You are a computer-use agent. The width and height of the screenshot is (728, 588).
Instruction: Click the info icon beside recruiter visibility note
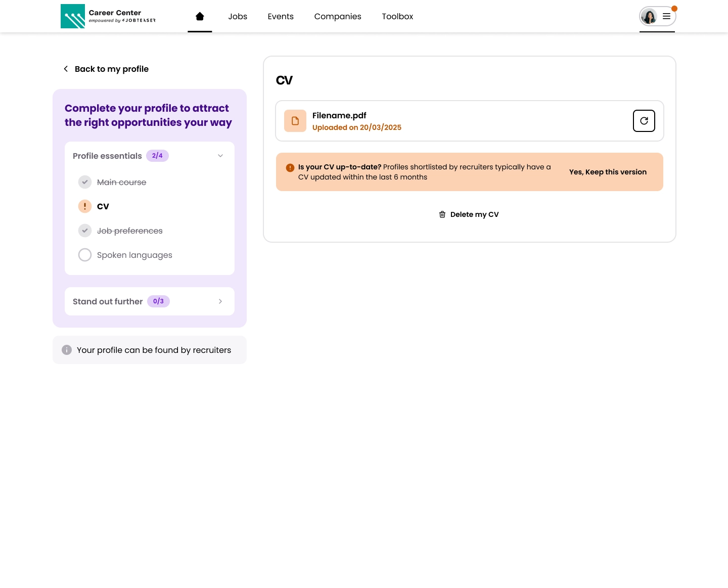click(67, 350)
